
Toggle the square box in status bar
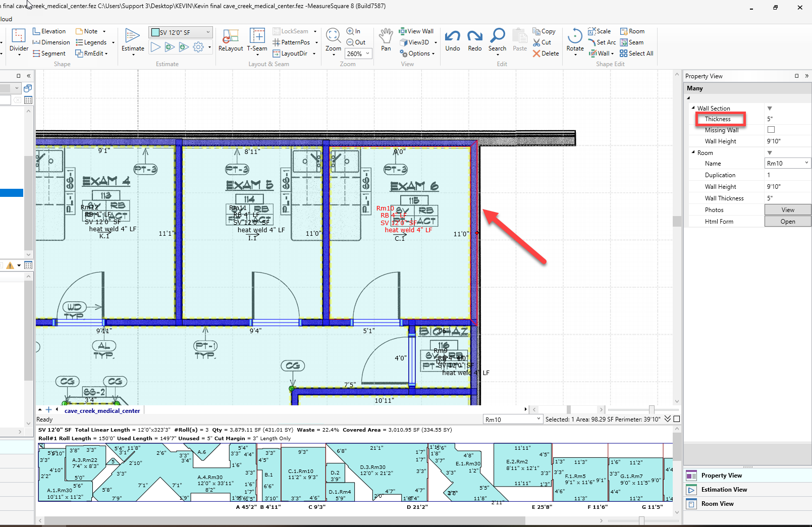click(677, 419)
